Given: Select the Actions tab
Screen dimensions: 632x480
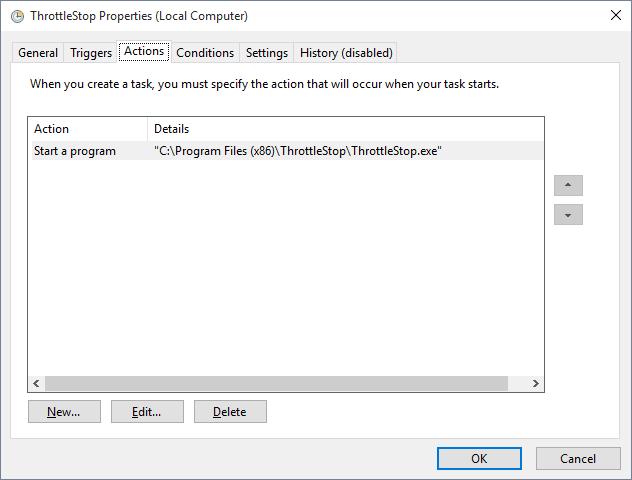Looking at the screenshot, I should [144, 51].
